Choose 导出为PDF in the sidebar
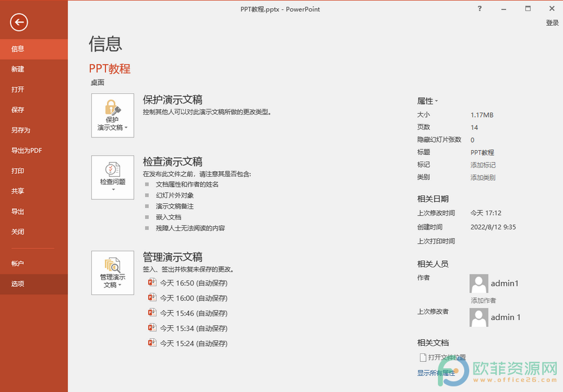The image size is (563, 392). point(34,151)
